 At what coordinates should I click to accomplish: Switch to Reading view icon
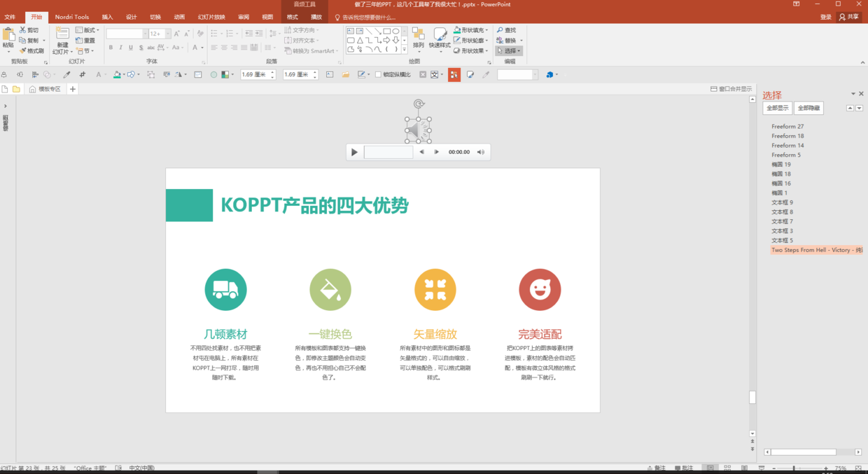[x=743, y=468]
